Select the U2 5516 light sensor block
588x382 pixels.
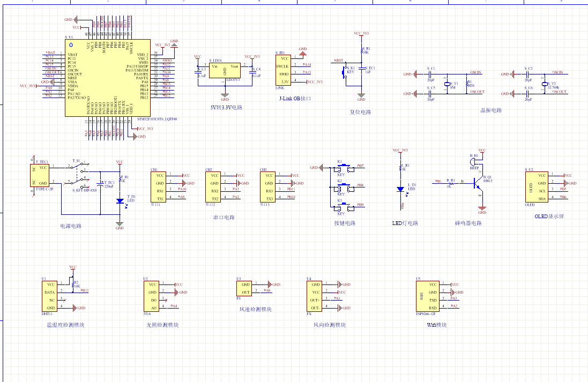coord(151,296)
